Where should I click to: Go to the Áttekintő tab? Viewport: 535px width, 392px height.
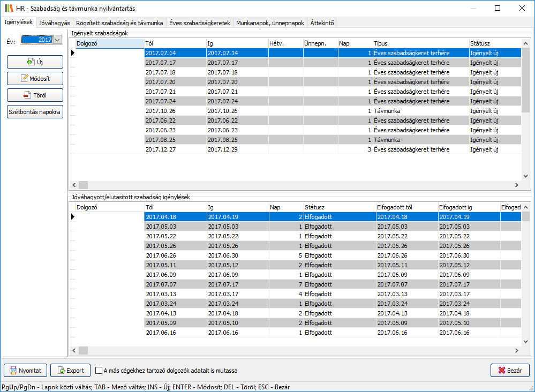point(322,23)
